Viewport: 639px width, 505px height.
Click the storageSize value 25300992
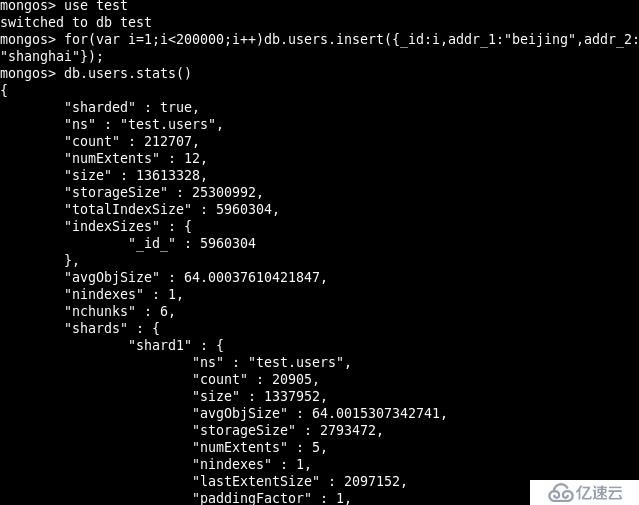(224, 192)
